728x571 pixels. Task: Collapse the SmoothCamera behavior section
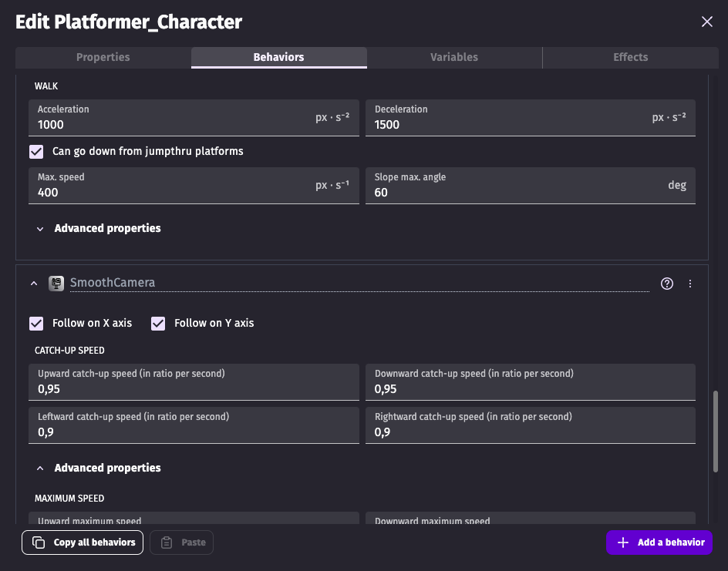[x=34, y=284]
